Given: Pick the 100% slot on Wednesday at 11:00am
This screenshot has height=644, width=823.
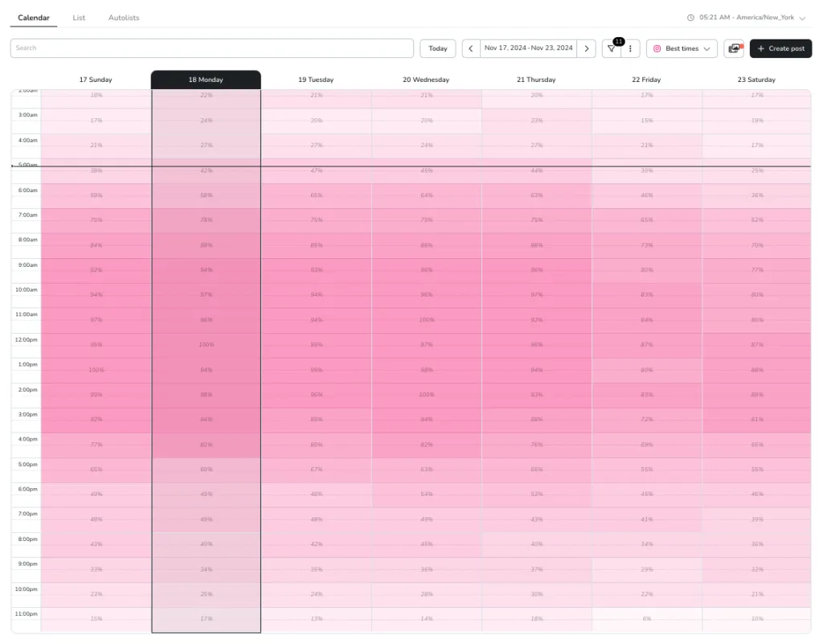Looking at the screenshot, I should click(426, 320).
